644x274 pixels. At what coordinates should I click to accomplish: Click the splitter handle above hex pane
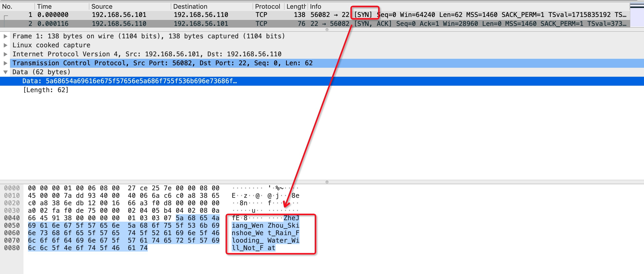(x=327, y=182)
